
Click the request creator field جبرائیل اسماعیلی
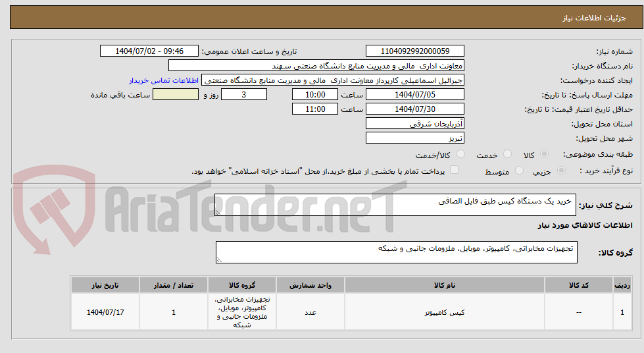[333, 80]
